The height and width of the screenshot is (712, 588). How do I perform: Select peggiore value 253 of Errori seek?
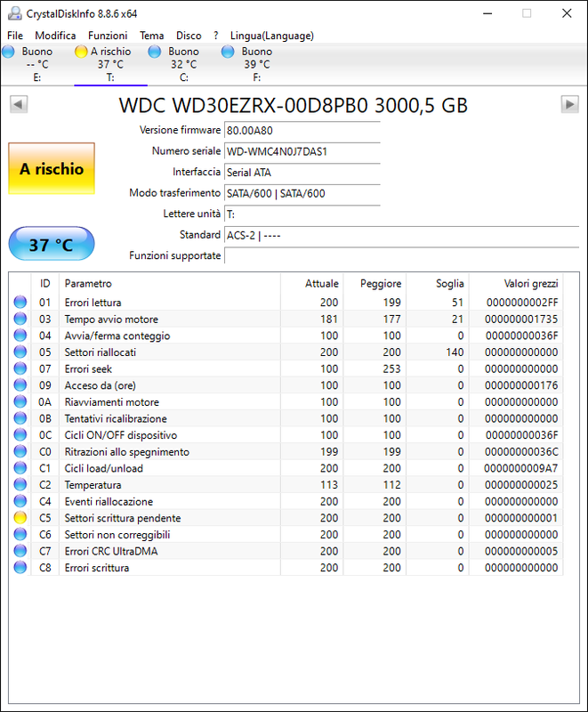click(392, 368)
